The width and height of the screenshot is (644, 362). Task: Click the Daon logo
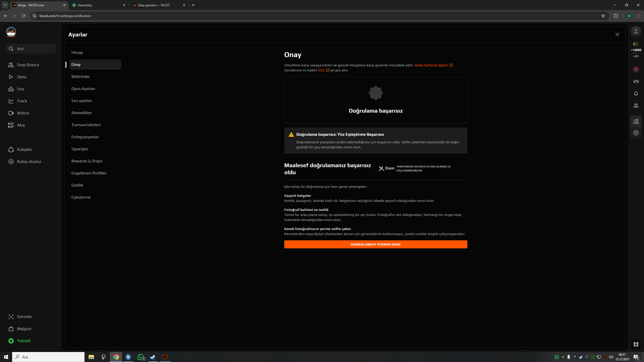[x=386, y=168]
